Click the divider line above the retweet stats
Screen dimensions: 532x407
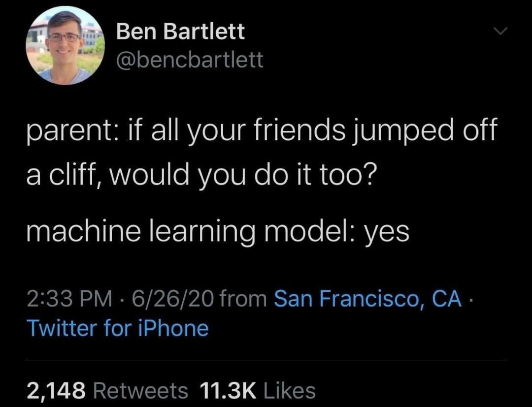pos(266,360)
